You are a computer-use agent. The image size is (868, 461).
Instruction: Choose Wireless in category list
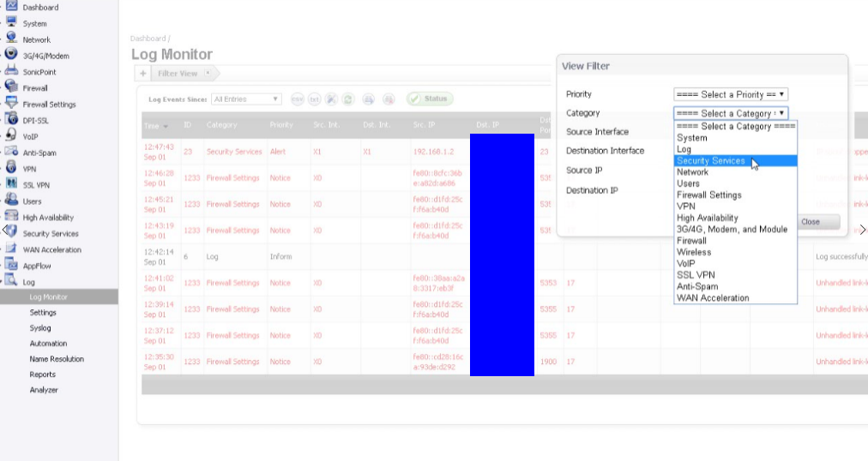point(736,252)
